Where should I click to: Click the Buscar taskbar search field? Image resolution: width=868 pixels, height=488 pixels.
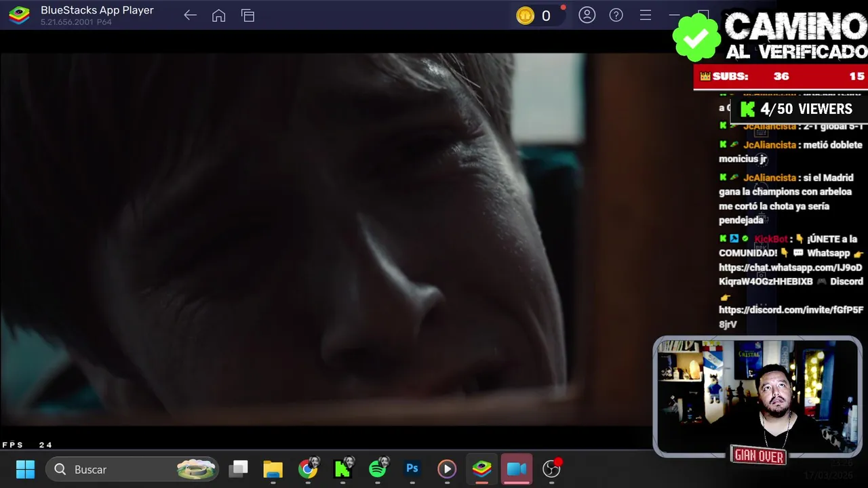tap(132, 469)
